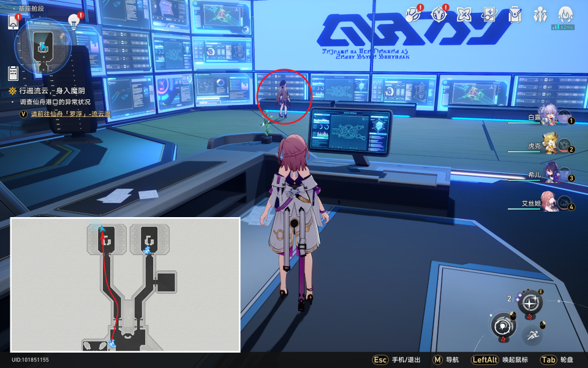This screenshot has width=588, height=368.
Task: Open the lightbulb tutorial tips icon
Action: click(74, 21)
